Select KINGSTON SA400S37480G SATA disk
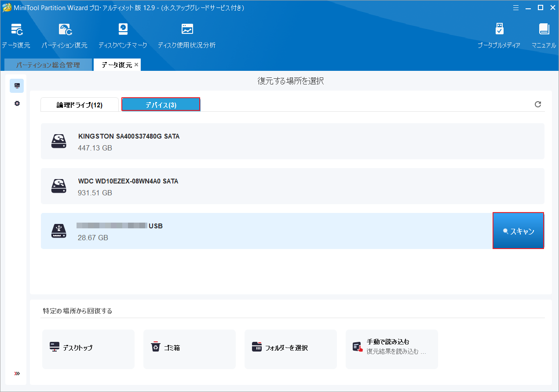Screen dimensions: 559x392 point(292,141)
